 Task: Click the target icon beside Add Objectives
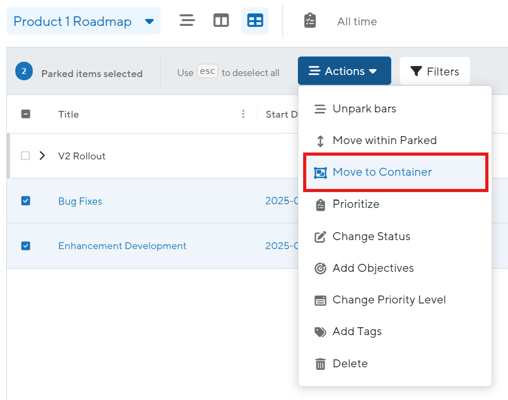320,268
